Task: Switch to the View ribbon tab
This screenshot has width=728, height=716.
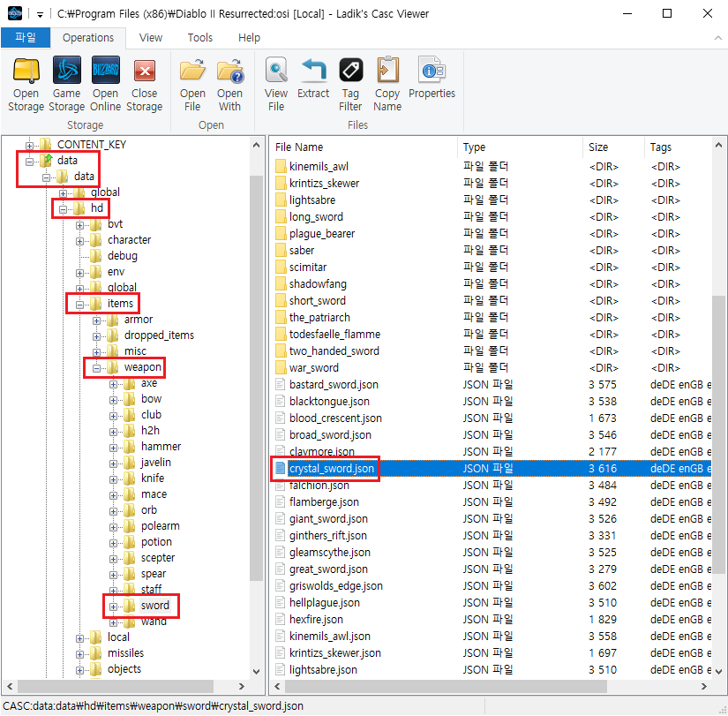Action: [151, 38]
